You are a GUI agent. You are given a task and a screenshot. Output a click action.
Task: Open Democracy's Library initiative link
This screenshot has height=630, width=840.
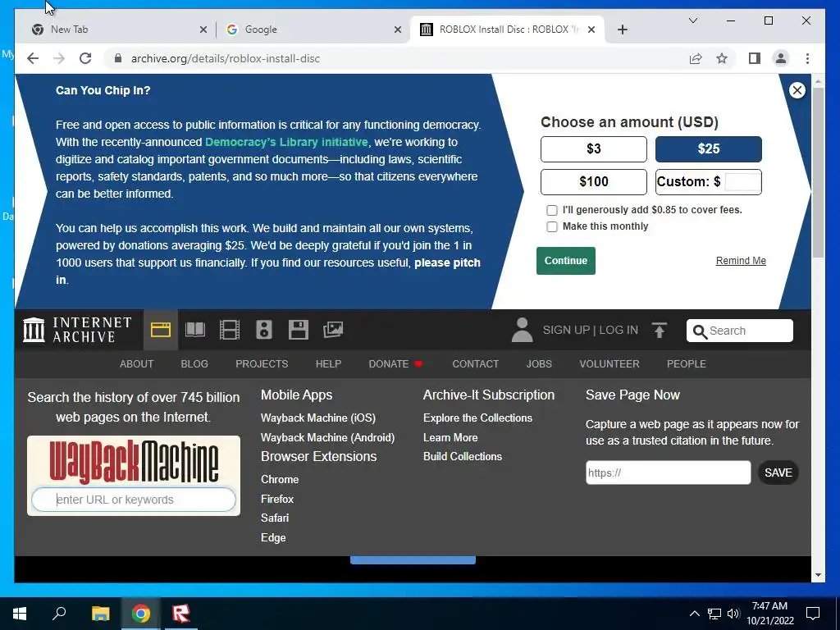click(x=286, y=142)
